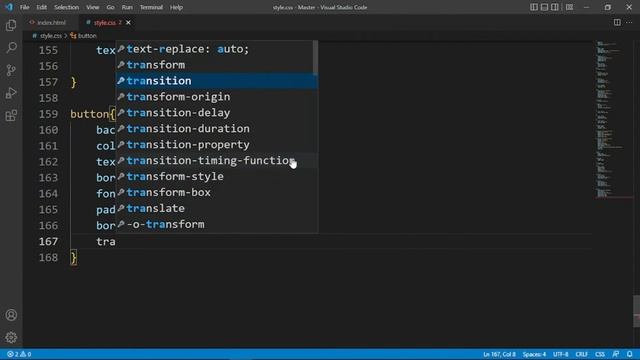640x360 pixels.
Task: Click the closing brace on line 168
Action: tap(73, 258)
